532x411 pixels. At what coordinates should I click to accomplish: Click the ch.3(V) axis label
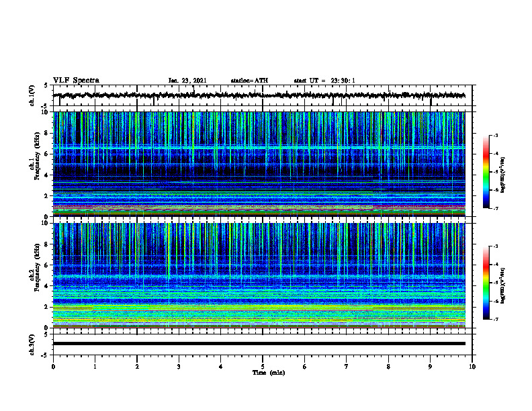[x=32, y=345]
